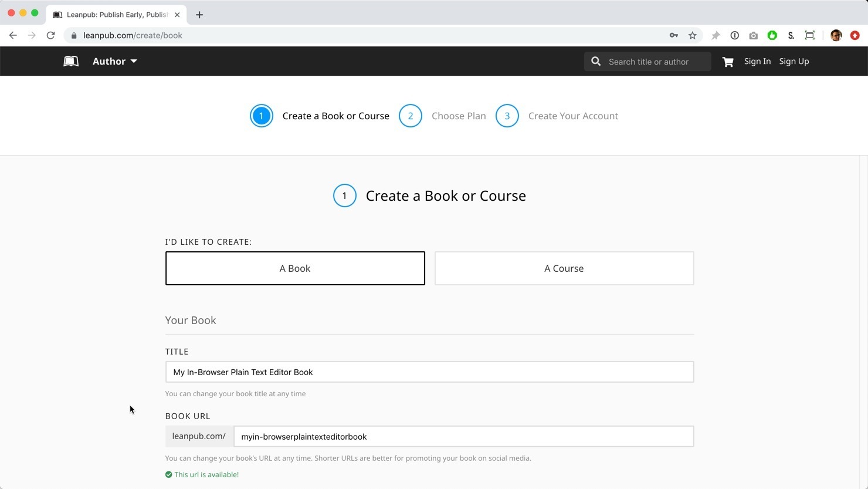Image resolution: width=868 pixels, height=489 pixels.
Task: Open the shopping cart
Action: coord(728,62)
